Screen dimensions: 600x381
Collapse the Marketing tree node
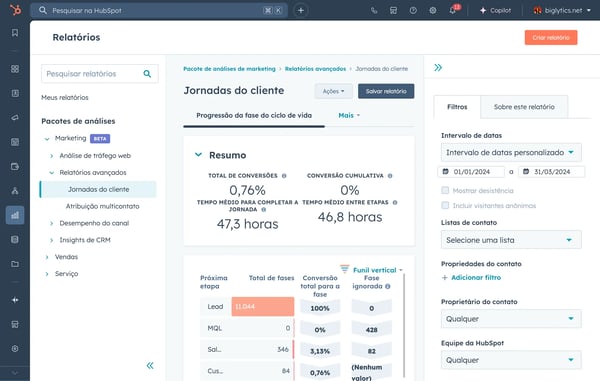pos(47,138)
